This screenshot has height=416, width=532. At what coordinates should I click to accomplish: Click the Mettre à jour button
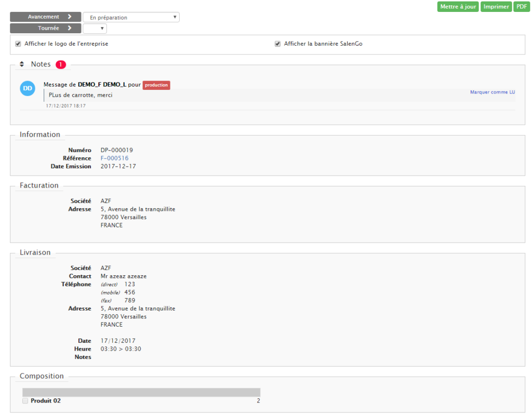(458, 7)
